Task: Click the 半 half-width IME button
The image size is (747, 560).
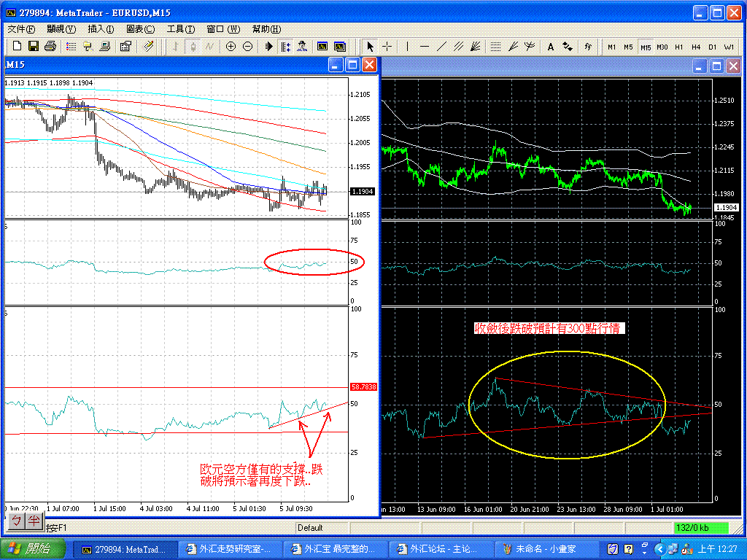Action: pyautogui.click(x=34, y=520)
